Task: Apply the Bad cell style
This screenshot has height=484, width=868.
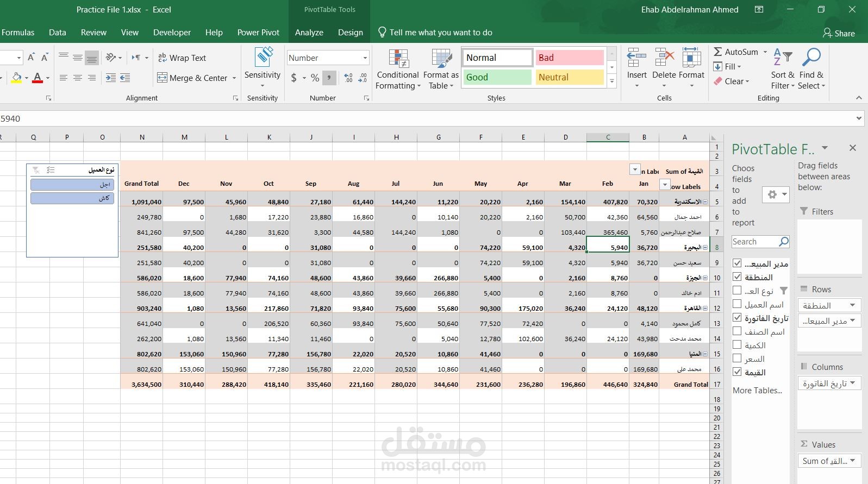Action: click(569, 58)
